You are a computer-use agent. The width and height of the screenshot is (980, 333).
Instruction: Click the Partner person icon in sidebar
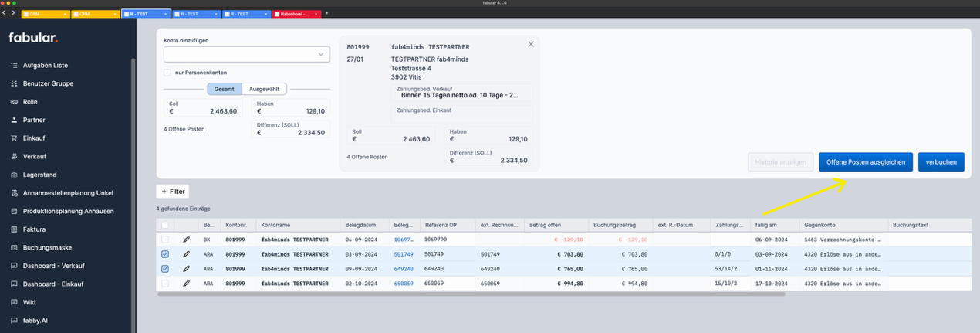coord(14,120)
